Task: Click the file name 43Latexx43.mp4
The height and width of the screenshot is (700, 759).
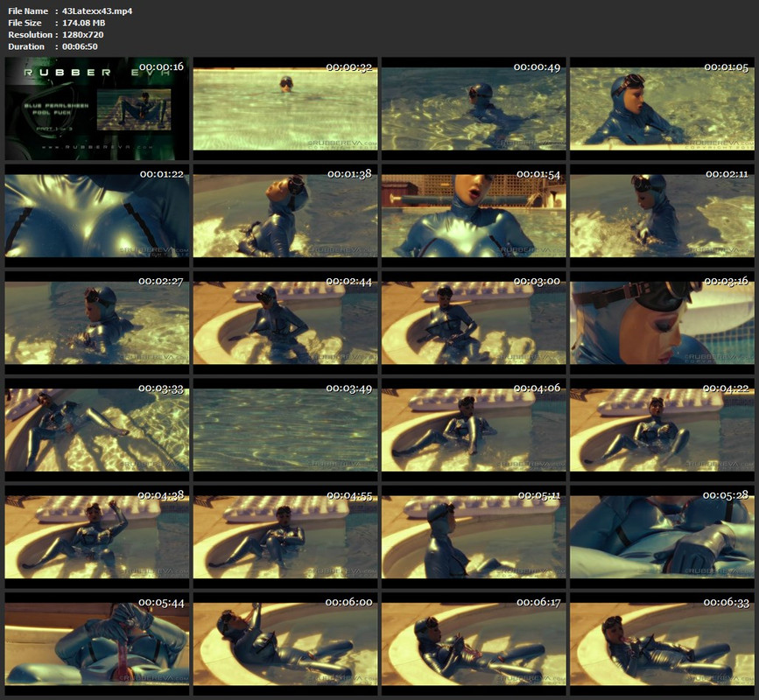Action: click(97, 11)
